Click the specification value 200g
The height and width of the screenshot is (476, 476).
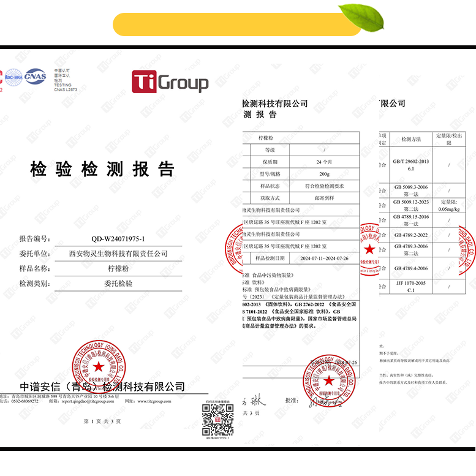click(324, 174)
